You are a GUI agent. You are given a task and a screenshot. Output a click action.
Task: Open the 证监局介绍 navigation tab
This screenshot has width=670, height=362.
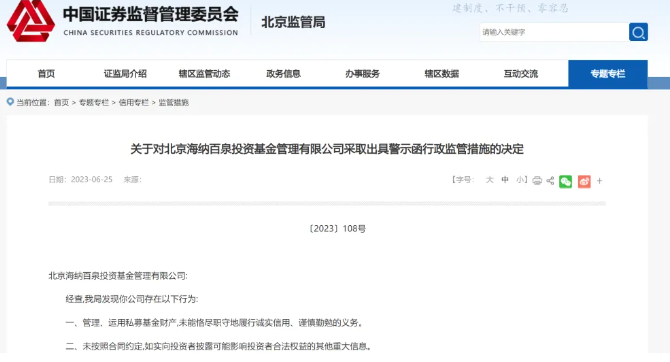point(125,74)
